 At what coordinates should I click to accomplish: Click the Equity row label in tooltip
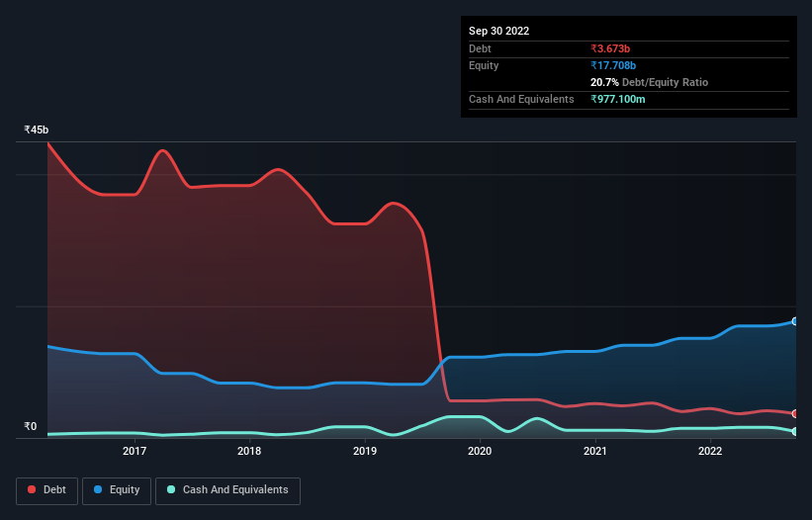coord(484,65)
